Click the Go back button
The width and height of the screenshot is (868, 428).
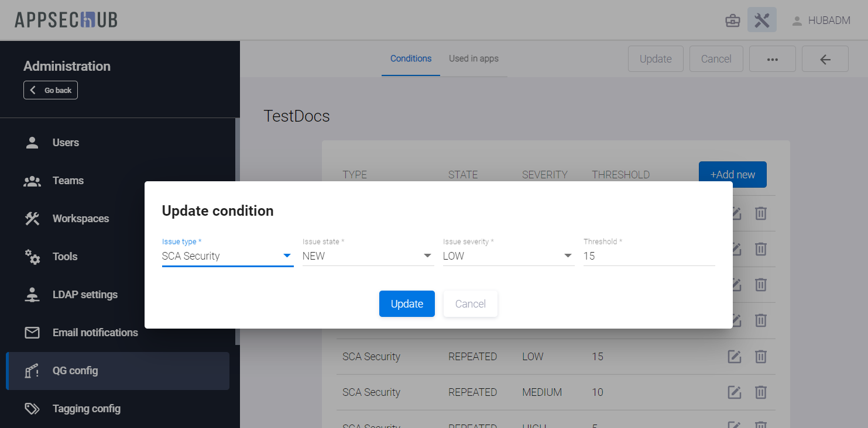pos(50,90)
